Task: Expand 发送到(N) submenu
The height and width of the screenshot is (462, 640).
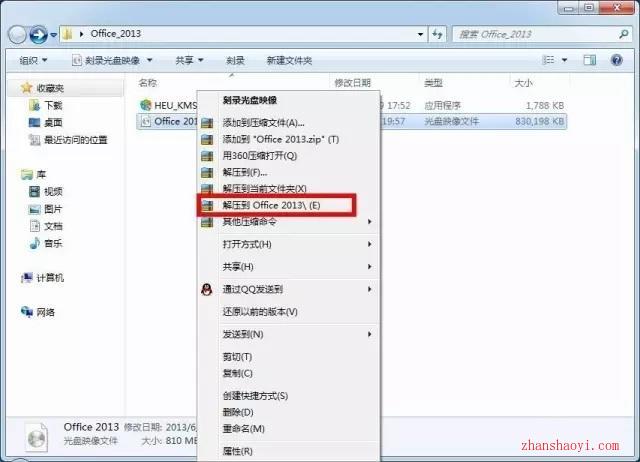Action: point(289,334)
